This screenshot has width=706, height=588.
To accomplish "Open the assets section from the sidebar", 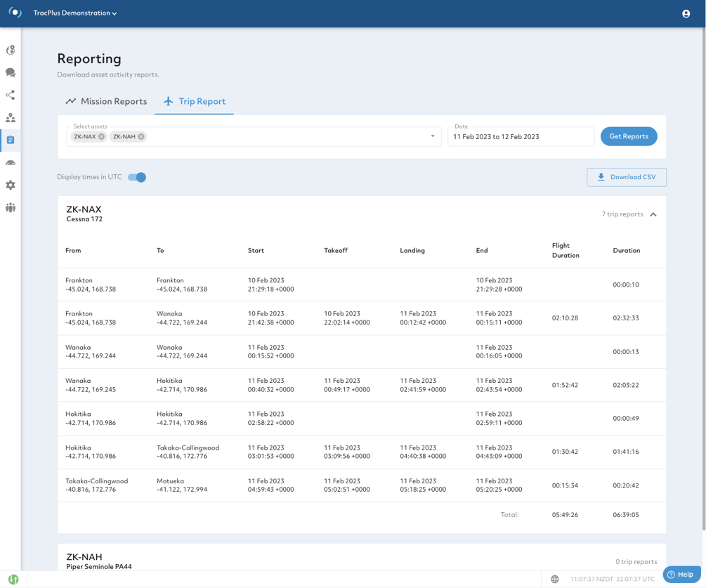I will pyautogui.click(x=10, y=117).
